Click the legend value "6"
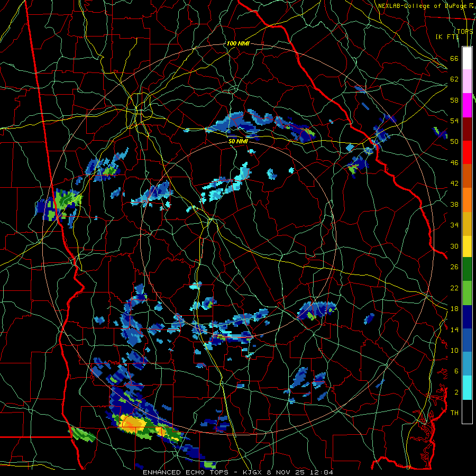476x476 pixels. pyautogui.click(x=456, y=371)
